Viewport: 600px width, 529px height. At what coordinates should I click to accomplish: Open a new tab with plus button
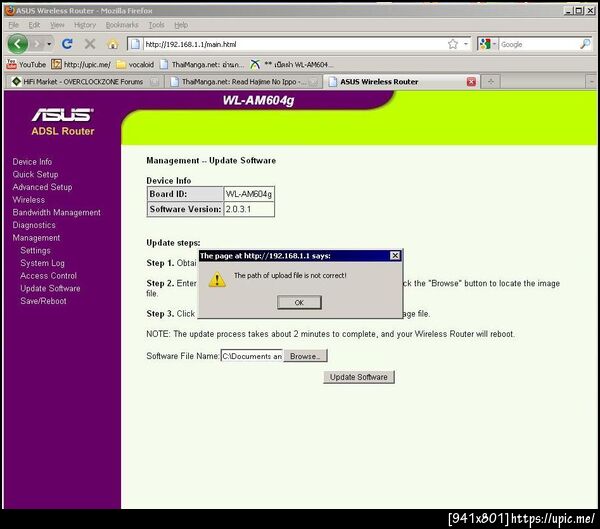[x=491, y=82]
